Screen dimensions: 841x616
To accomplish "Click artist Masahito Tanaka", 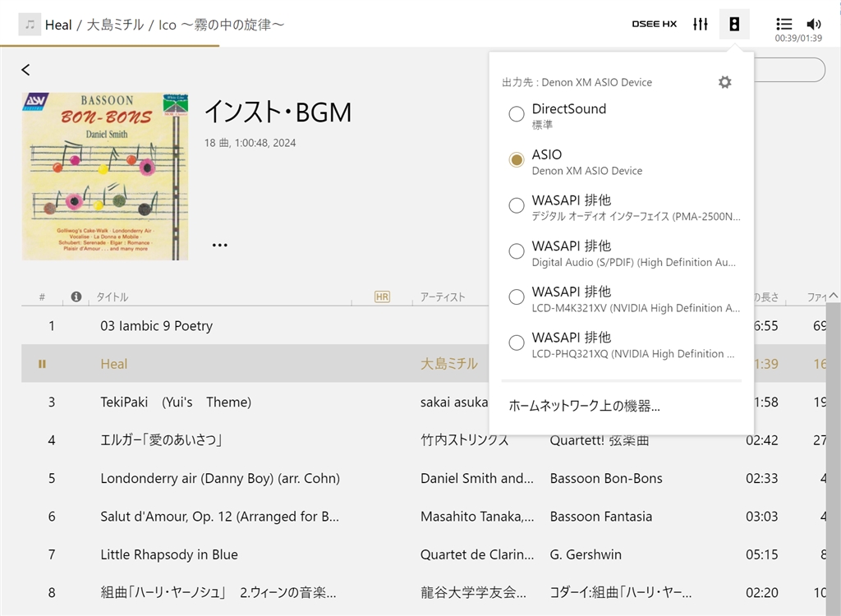I will (x=477, y=516).
